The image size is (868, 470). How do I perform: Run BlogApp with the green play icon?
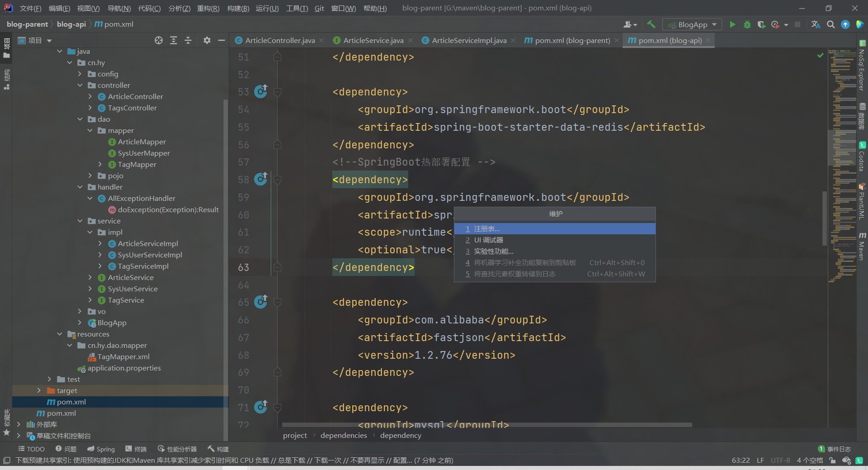click(x=732, y=24)
